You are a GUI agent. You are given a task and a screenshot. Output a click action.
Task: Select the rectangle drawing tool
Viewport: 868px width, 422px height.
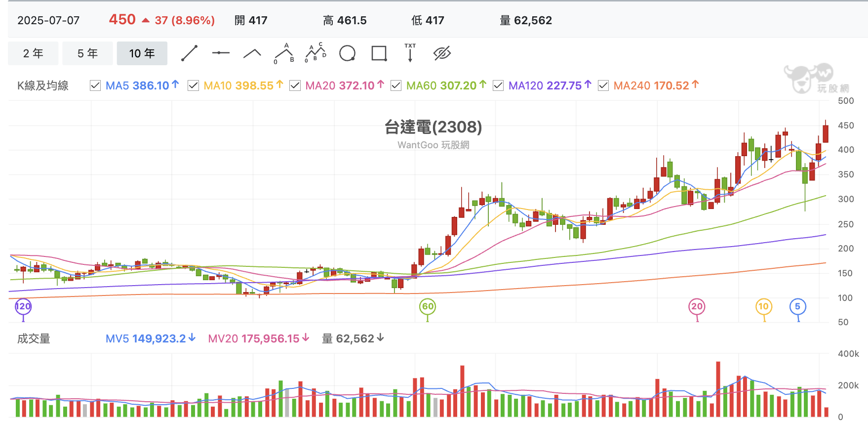[x=379, y=53]
